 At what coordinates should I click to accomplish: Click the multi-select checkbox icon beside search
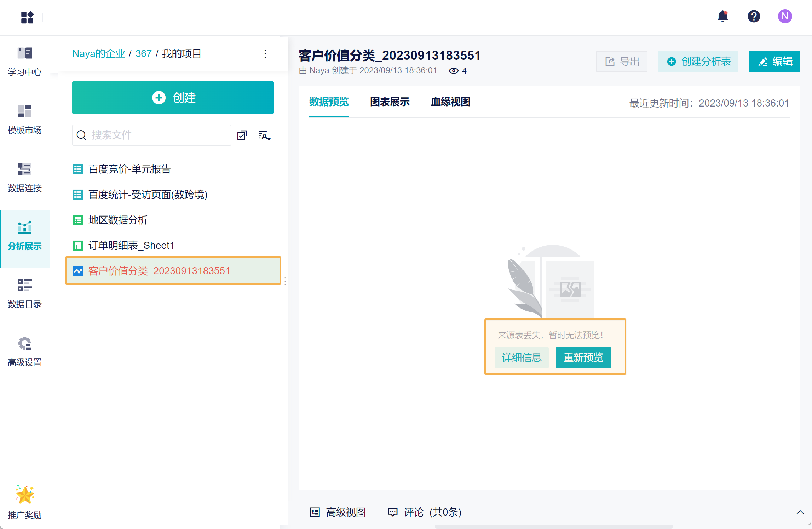[x=242, y=135]
